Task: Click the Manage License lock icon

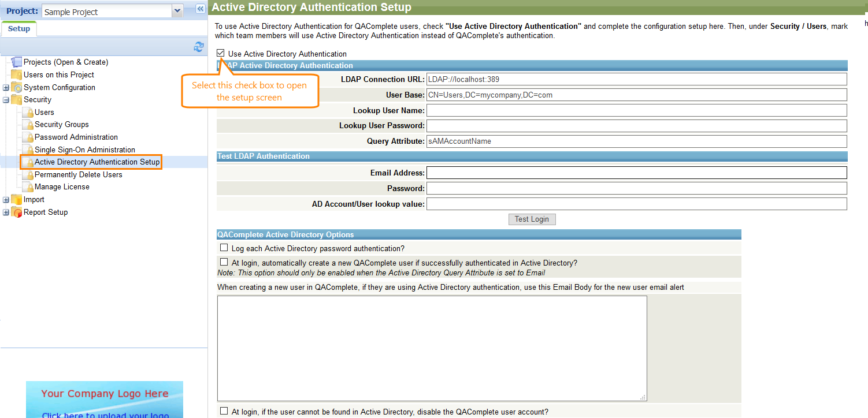Action: pos(28,187)
